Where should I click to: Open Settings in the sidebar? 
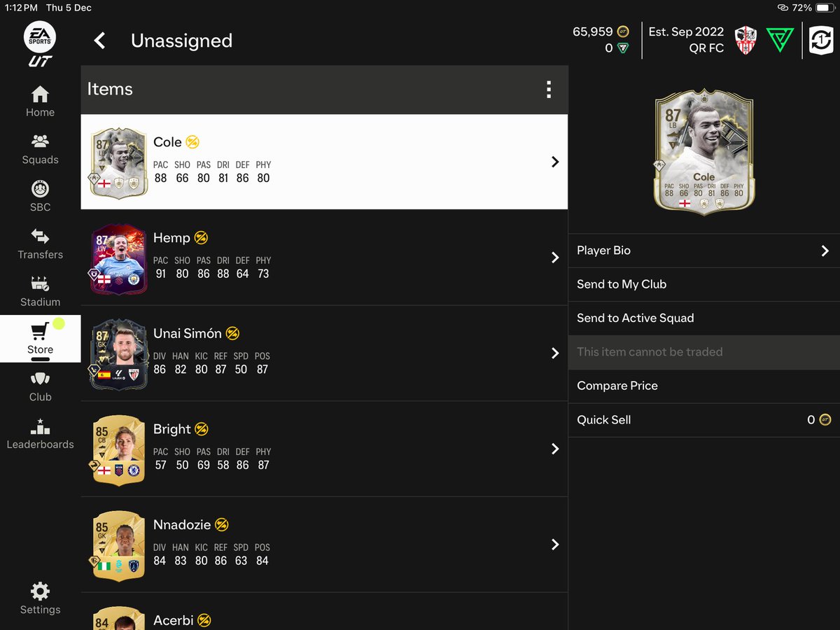pos(40,598)
